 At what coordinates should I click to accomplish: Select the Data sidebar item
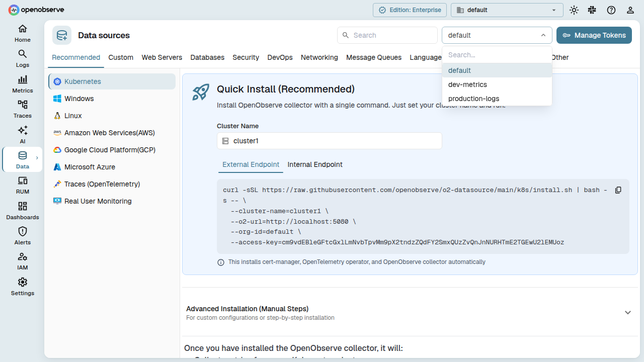point(23,160)
